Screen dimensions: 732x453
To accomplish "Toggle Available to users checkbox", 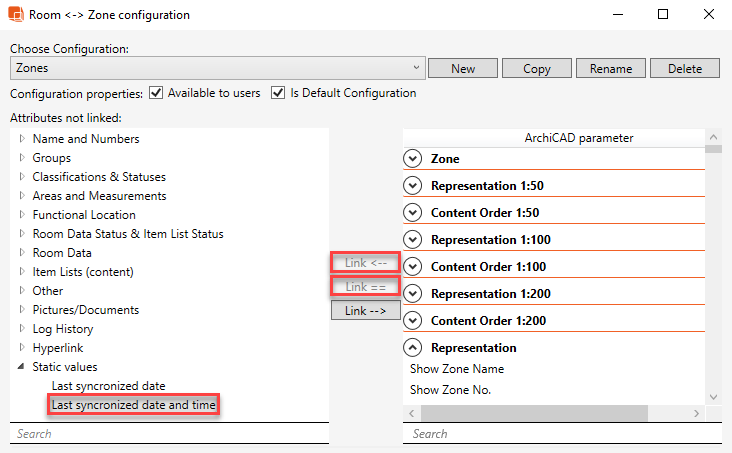I will tap(156, 93).
